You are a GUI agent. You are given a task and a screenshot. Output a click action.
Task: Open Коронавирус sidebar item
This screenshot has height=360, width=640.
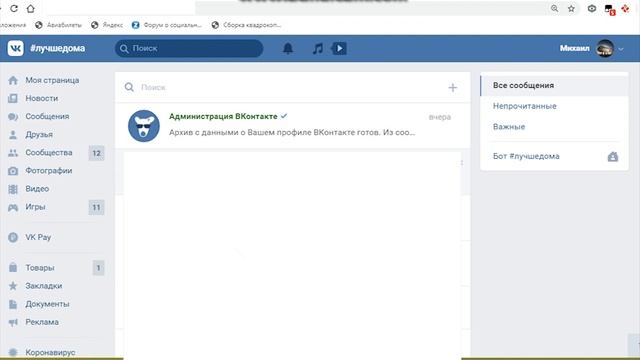coord(50,352)
